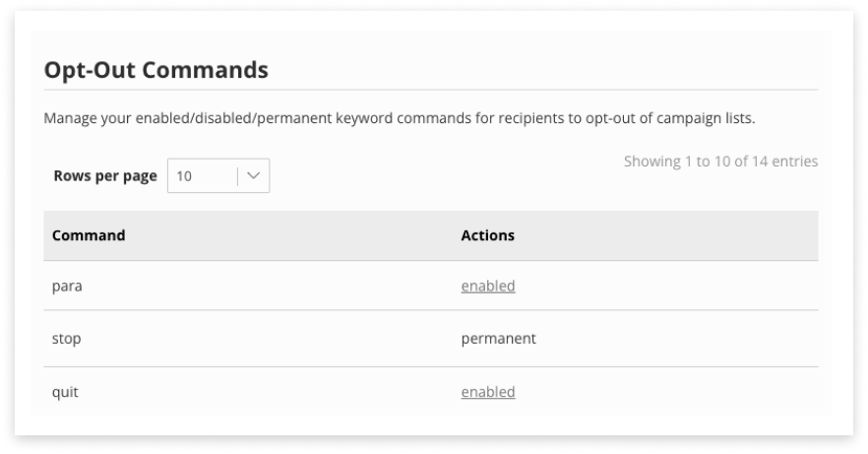
Task: Click the enabled link for para command
Action: pyautogui.click(x=487, y=287)
